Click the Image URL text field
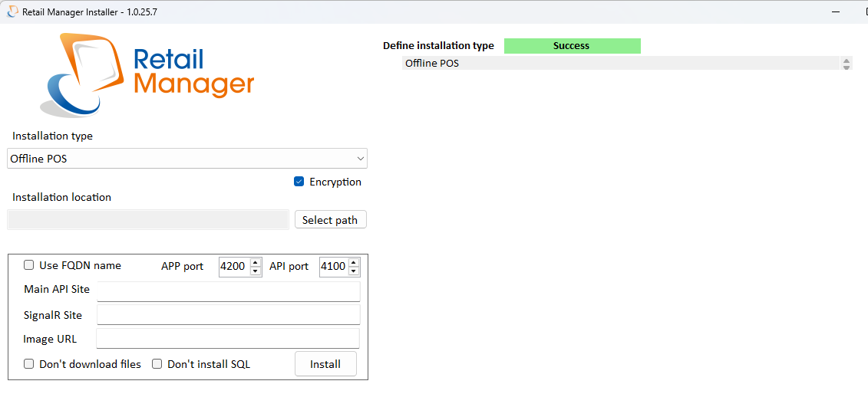 tap(228, 339)
